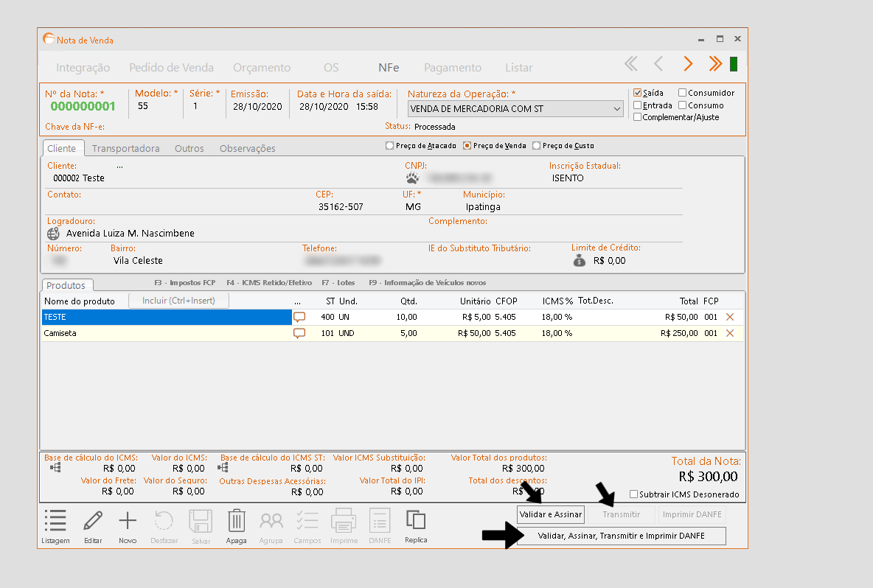The image size is (873, 588).
Task: Remove the TESTE product with X
Action: (x=730, y=317)
